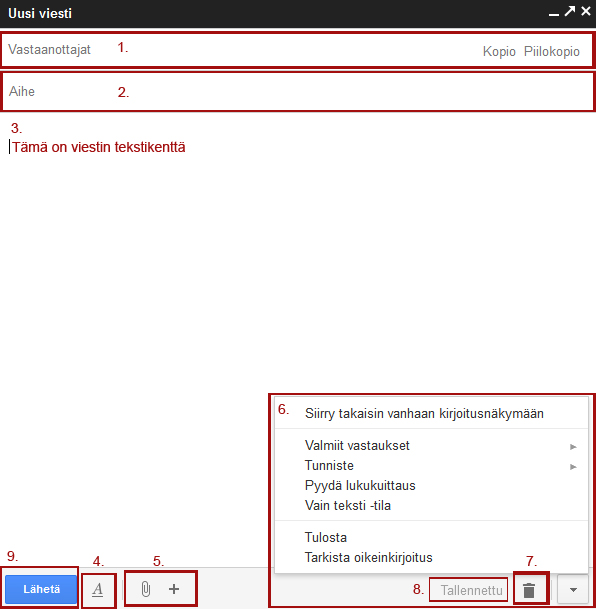Minimize the Uusi viesti compose window

[554, 14]
